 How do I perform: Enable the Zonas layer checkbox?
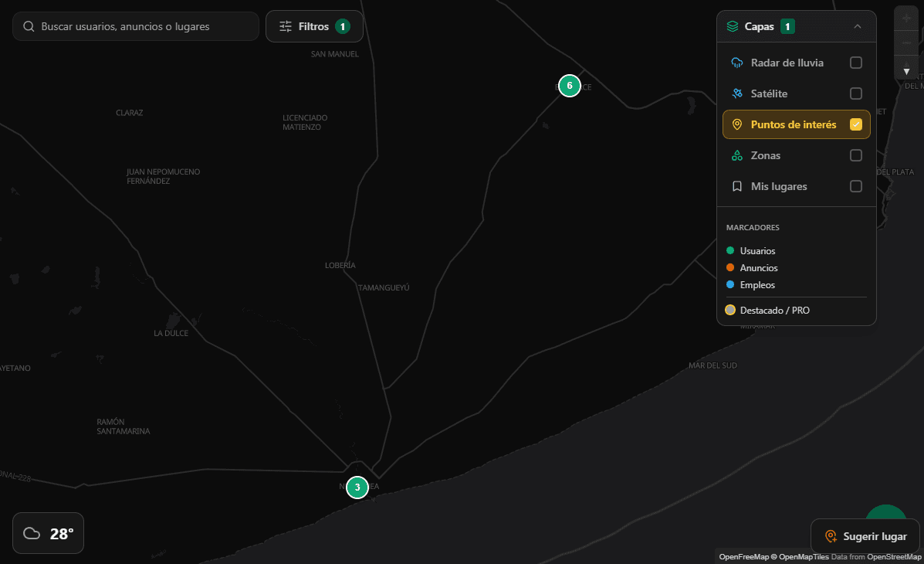coord(855,155)
